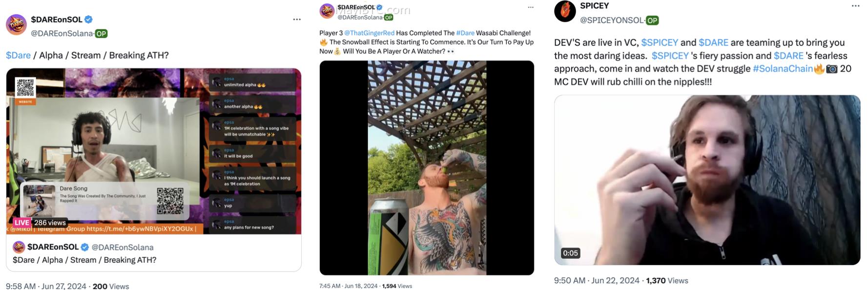Open the more options menu on SPICEY tweet
The height and width of the screenshot is (290, 868).
click(855, 6)
